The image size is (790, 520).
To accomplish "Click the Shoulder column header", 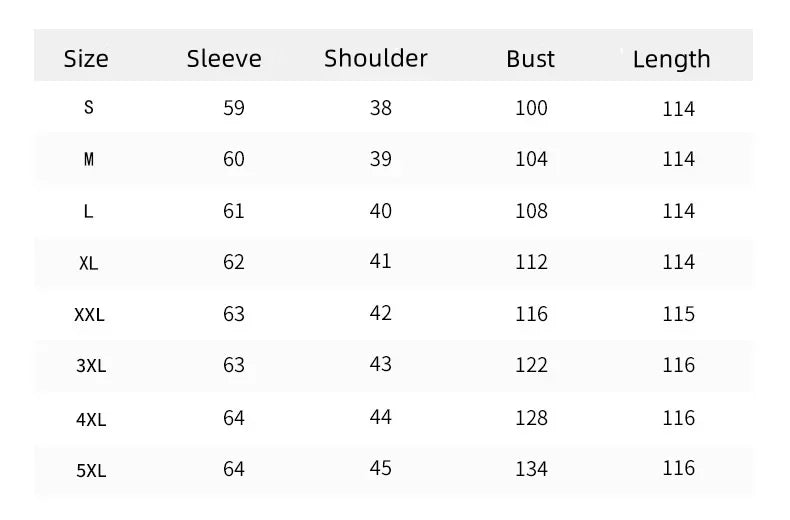I will [x=376, y=58].
